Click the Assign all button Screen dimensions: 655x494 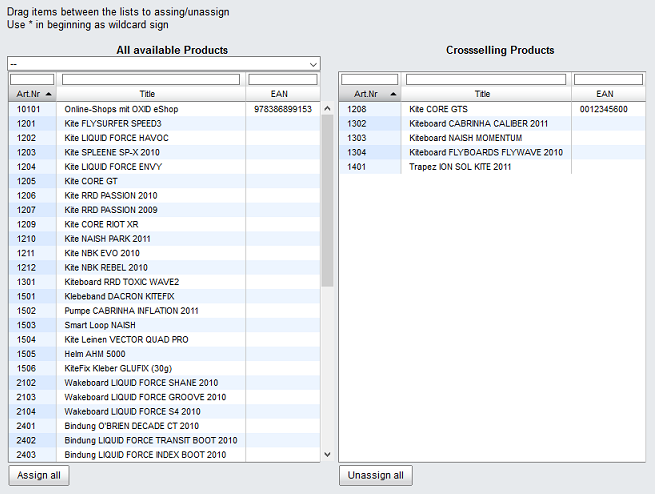coord(39,475)
